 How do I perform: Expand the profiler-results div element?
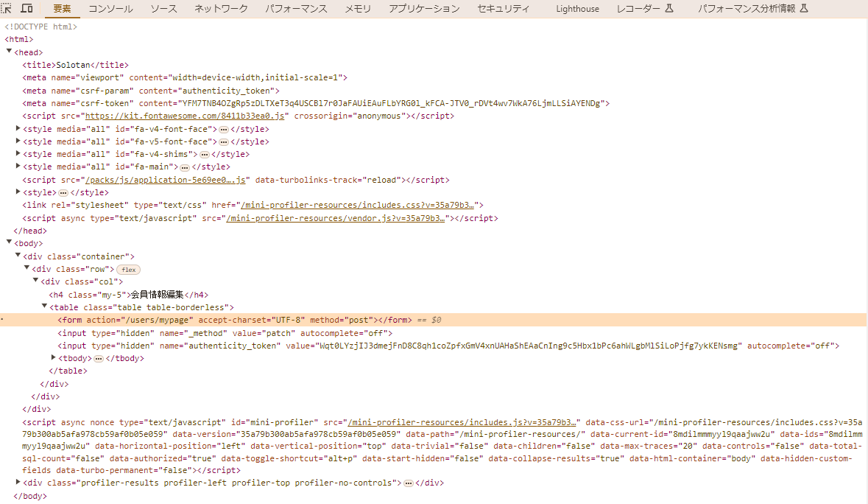(x=18, y=483)
